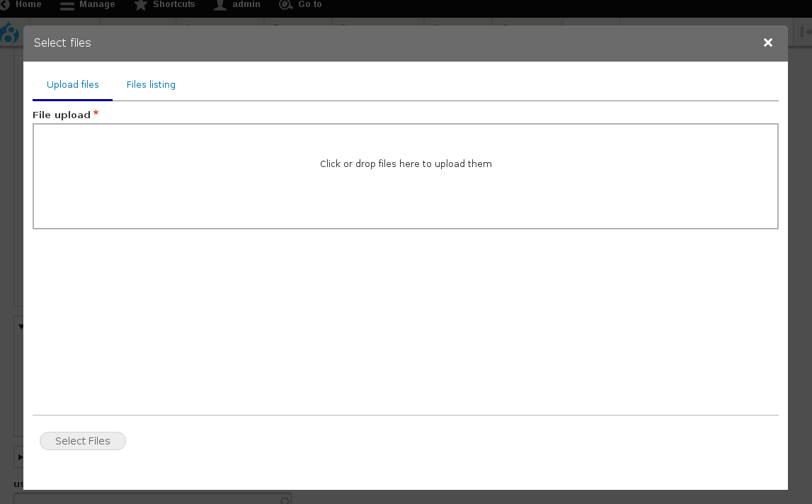Click the Select files dialog title bar
The height and width of the screenshot is (504, 812).
[354, 43]
